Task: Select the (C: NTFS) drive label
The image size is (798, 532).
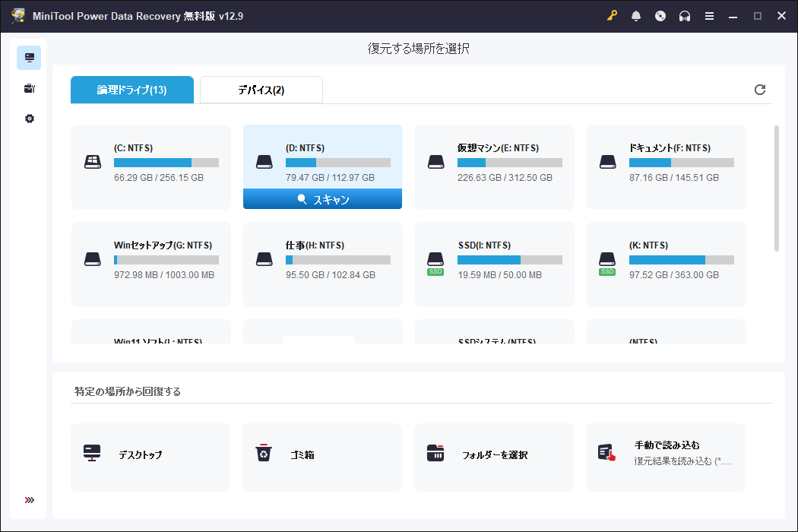Action: (x=133, y=148)
